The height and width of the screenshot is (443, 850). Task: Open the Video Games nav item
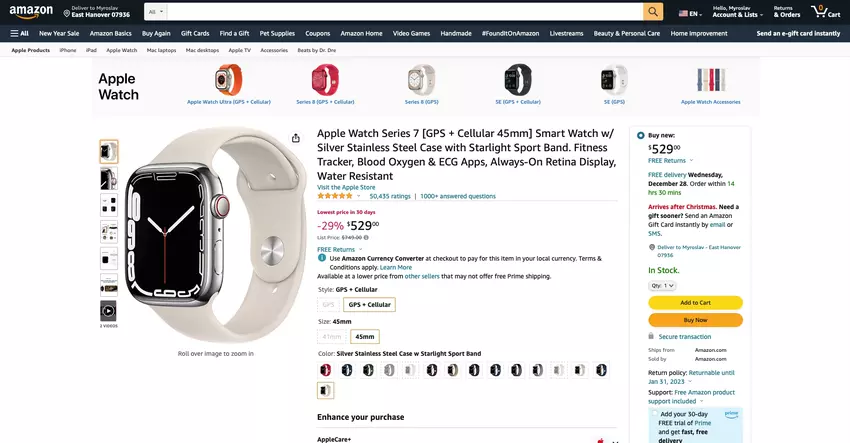[x=411, y=33]
